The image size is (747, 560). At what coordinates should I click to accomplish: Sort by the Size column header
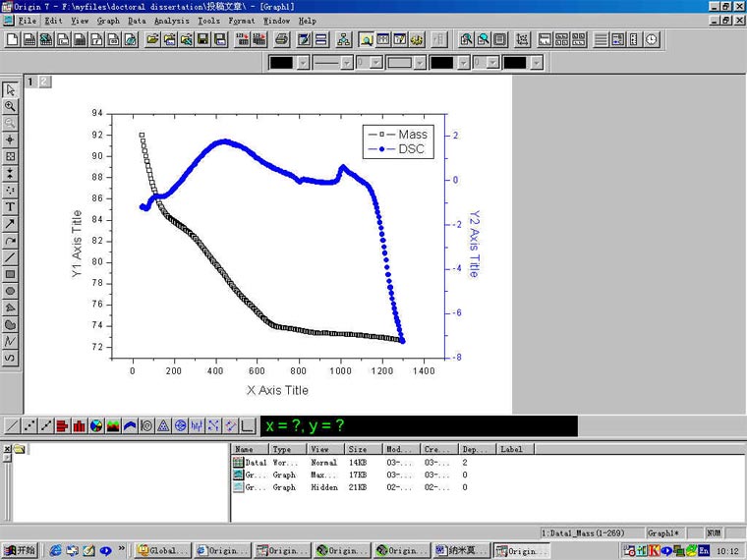coord(363,449)
